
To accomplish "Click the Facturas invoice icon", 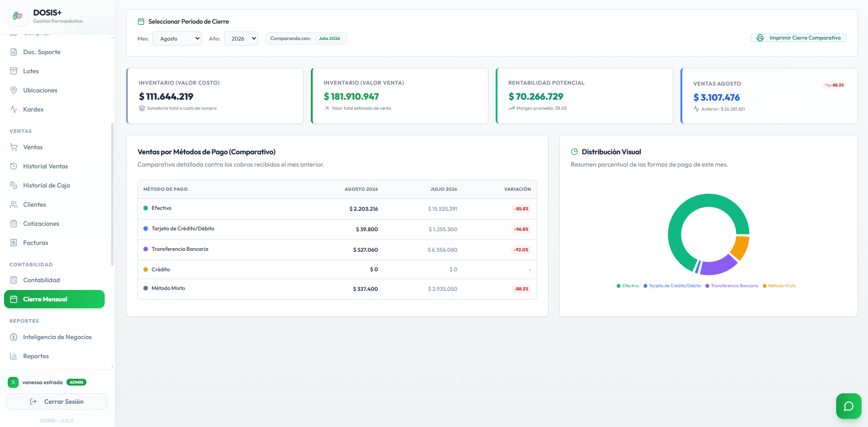I will click(14, 243).
